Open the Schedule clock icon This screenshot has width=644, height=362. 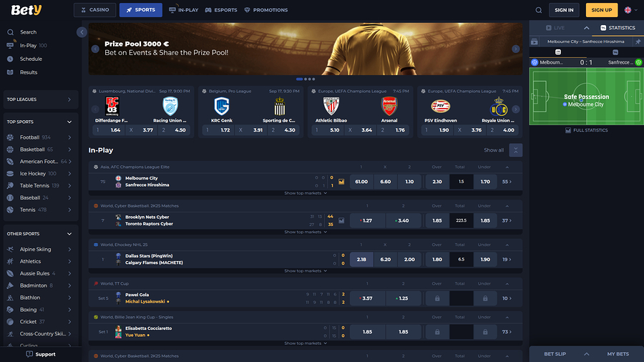10,59
